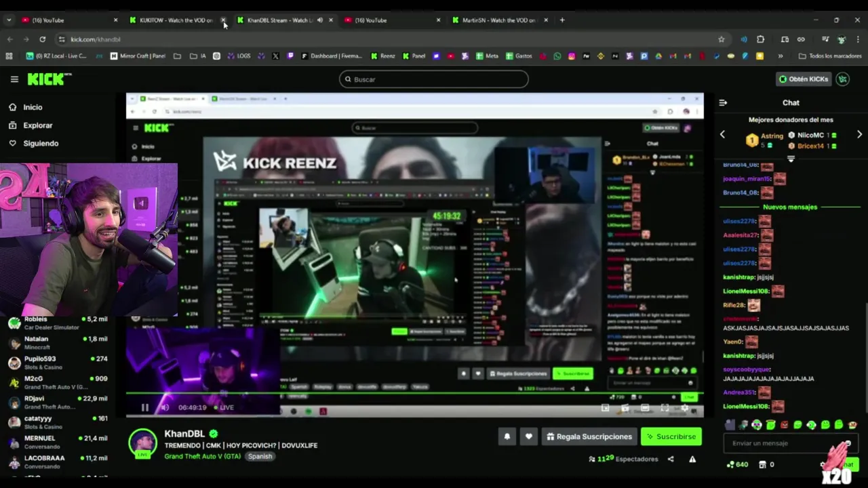Expand the donors leaderboard handle
Image resolution: width=868 pixels, height=488 pixels.
click(x=791, y=159)
